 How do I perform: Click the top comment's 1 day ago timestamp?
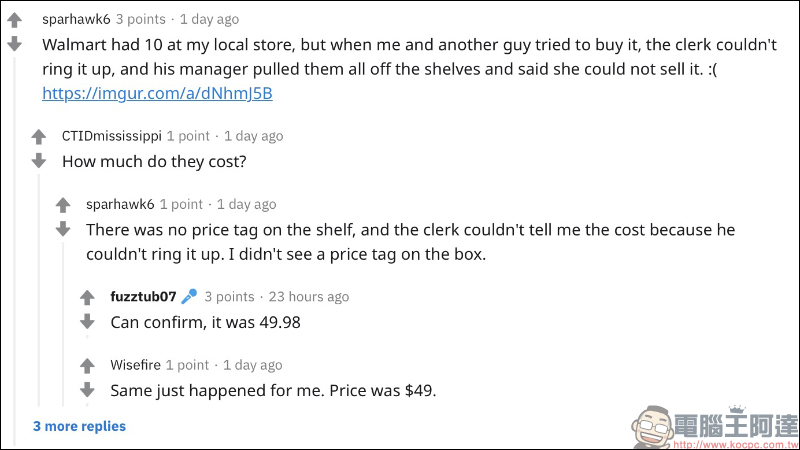tap(209, 19)
